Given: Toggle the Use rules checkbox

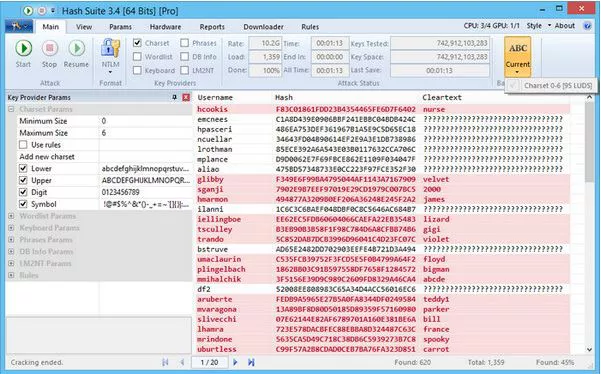Looking at the screenshot, I should click(23, 145).
